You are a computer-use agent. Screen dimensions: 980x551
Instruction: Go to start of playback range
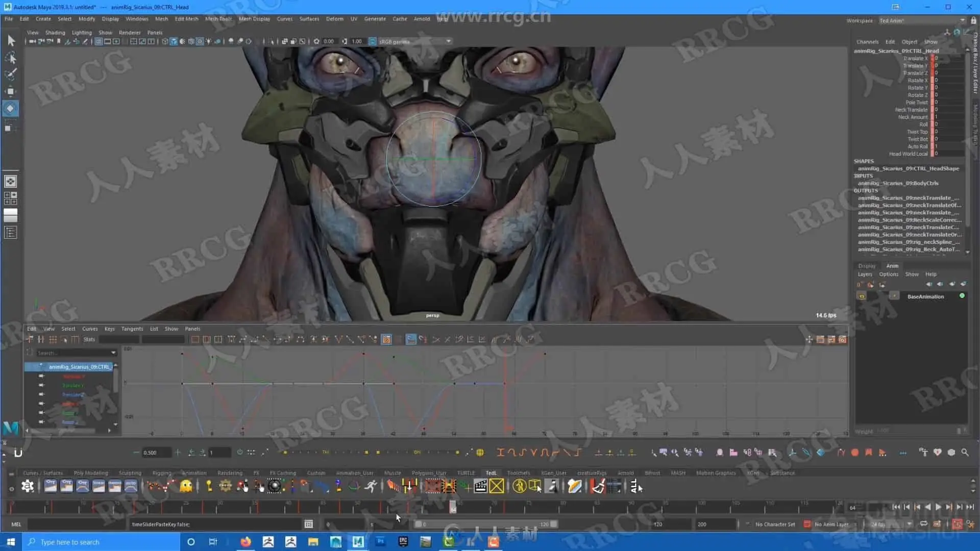click(896, 507)
